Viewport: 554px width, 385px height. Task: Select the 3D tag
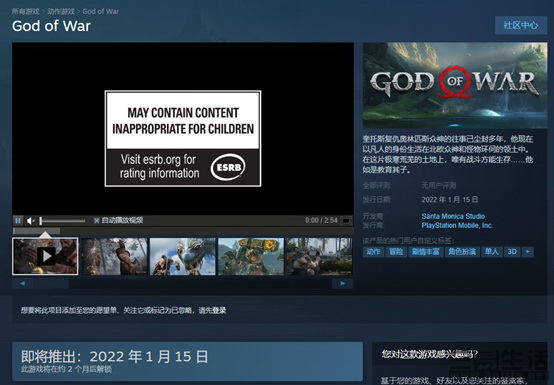point(512,252)
